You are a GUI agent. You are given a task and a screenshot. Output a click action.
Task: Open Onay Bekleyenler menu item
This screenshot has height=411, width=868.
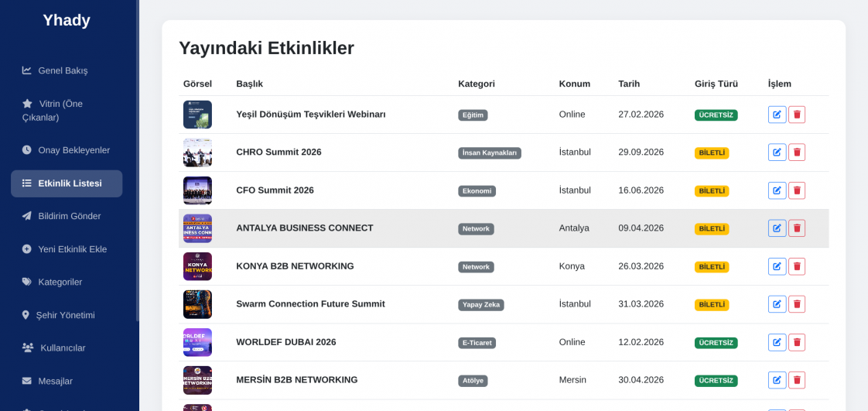pos(73,150)
